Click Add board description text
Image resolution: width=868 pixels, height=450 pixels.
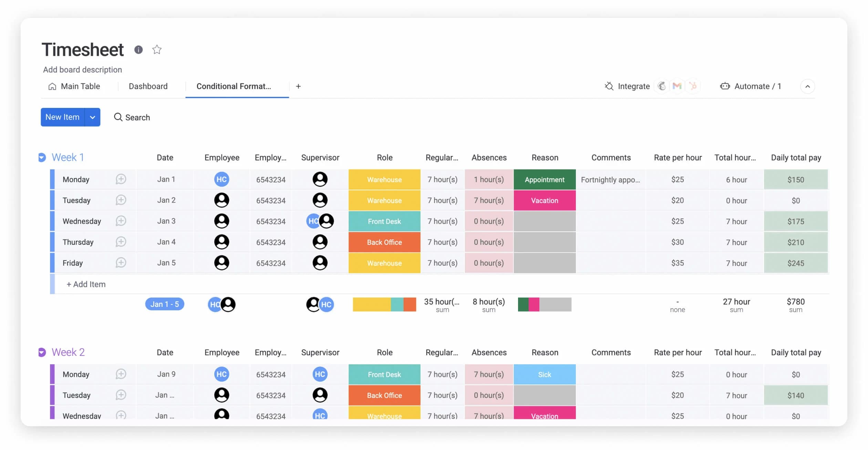point(83,70)
